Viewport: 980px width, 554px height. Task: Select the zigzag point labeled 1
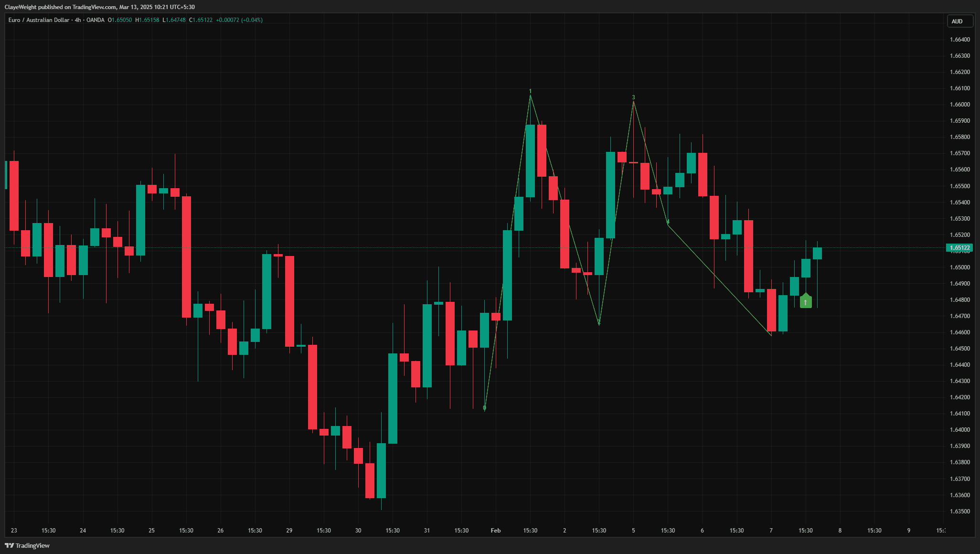pyautogui.click(x=530, y=92)
